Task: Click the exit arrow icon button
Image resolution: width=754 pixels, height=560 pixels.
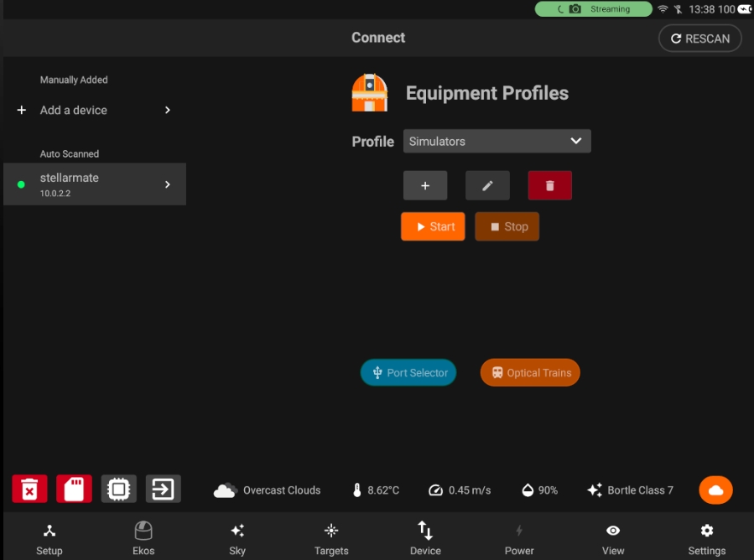Action: click(163, 489)
